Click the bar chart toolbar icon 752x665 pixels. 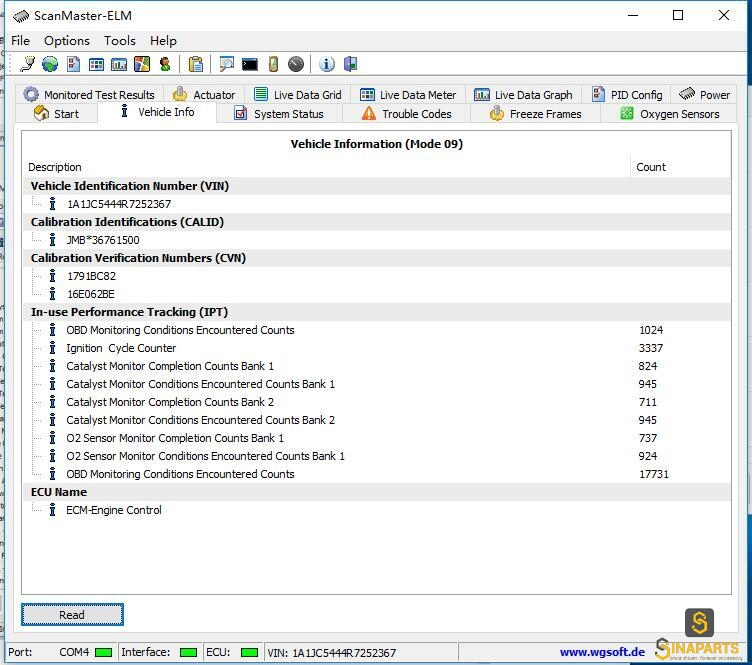point(118,64)
